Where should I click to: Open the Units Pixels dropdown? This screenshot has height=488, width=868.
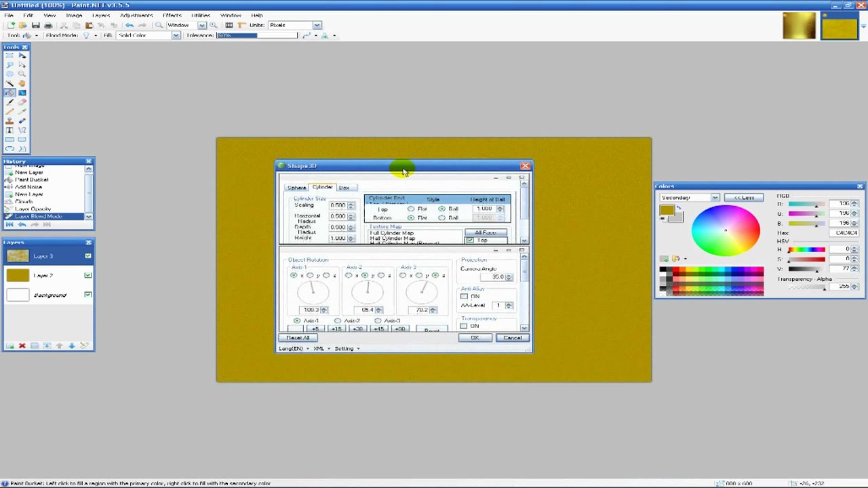point(317,25)
